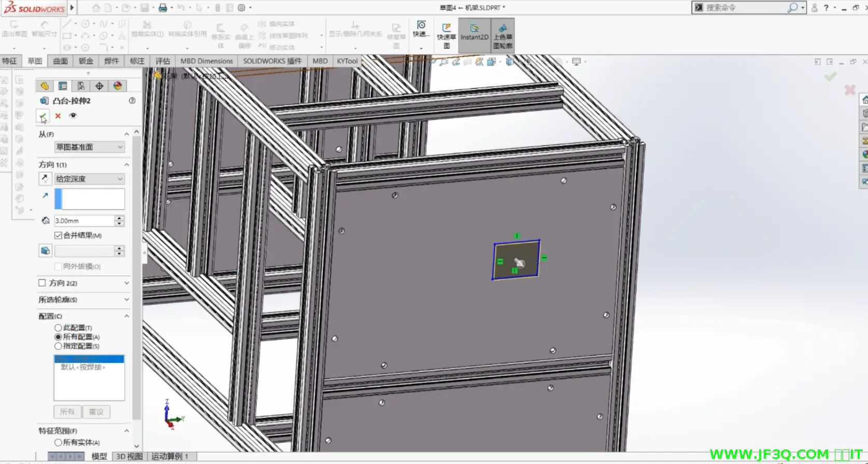This screenshot has width=868, height=464.
Task: Click the Rebuild traffic light icon
Action: point(218,8)
